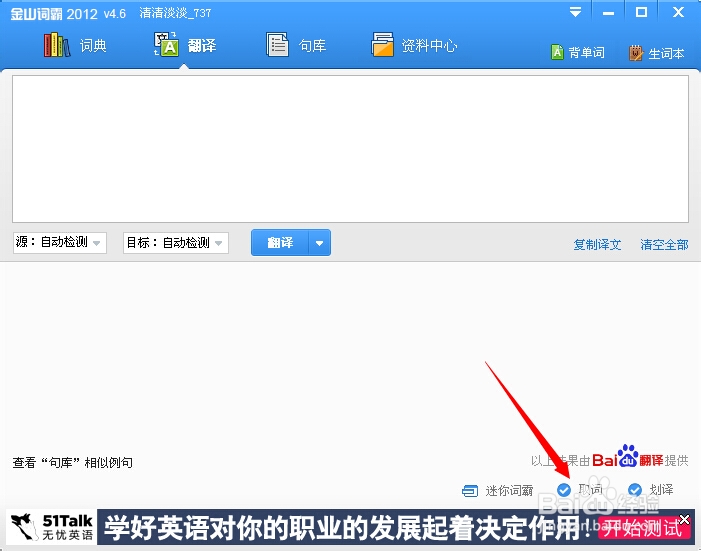Open the 资料中心 resource center tab
This screenshot has height=551, width=701.
tap(414, 45)
